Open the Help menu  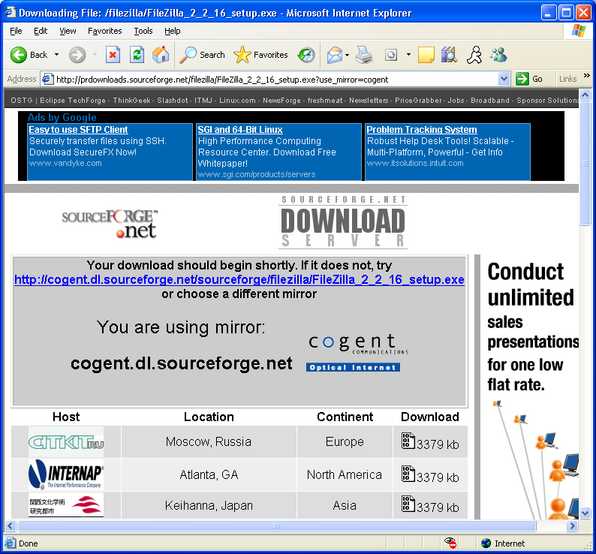pyautogui.click(x=172, y=31)
